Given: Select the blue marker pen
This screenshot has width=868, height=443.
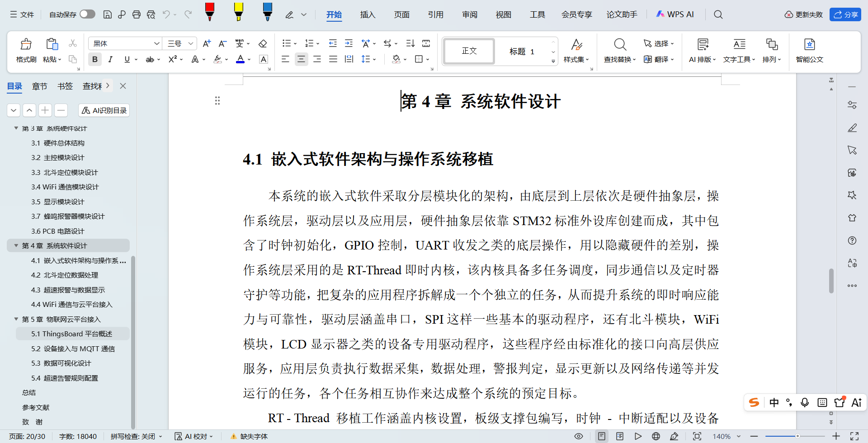Looking at the screenshot, I should click(268, 12).
